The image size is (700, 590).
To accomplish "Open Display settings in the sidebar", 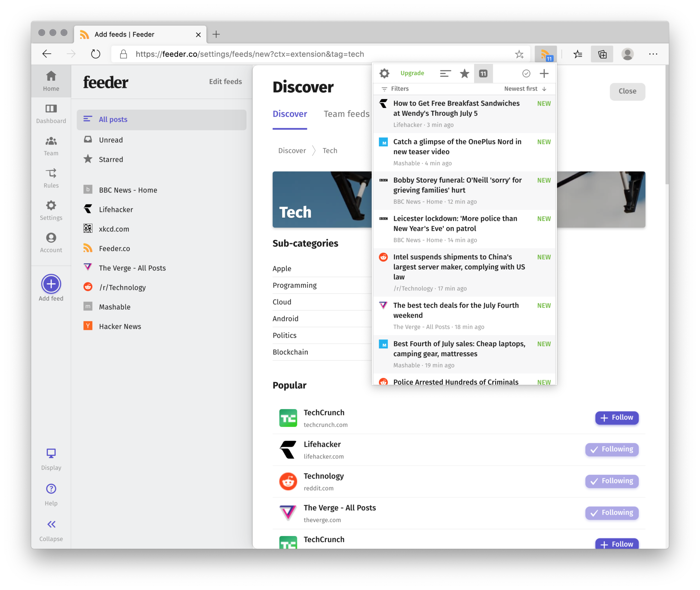I will click(51, 458).
